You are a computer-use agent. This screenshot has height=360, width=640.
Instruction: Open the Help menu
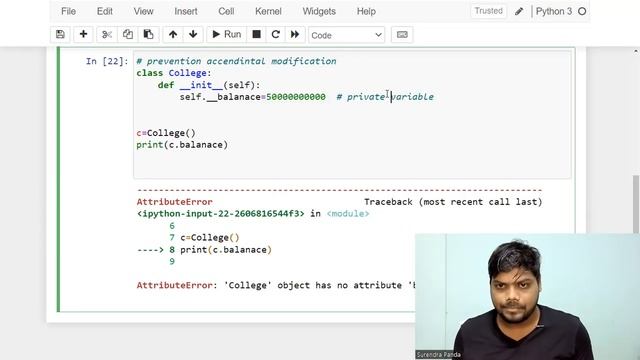tap(366, 11)
